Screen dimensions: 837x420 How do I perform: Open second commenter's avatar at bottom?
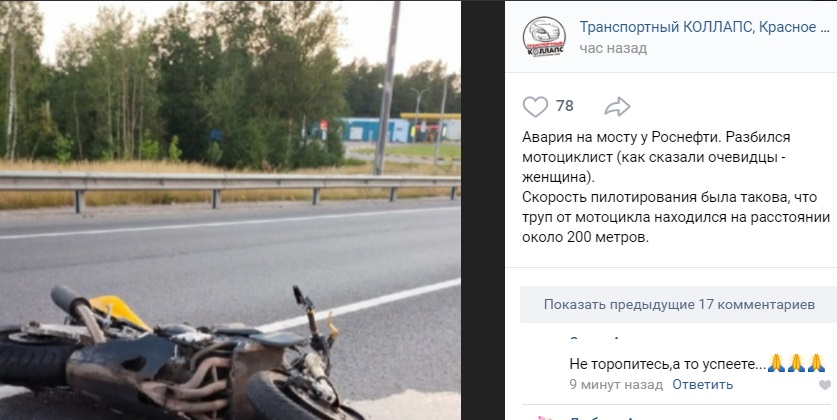tap(544, 418)
